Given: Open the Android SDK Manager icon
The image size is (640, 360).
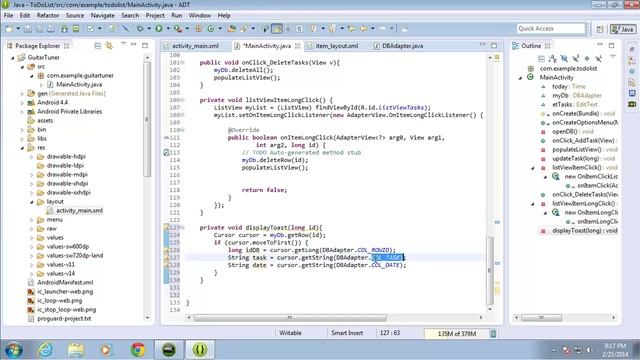Looking at the screenshot, I should [x=64, y=29].
